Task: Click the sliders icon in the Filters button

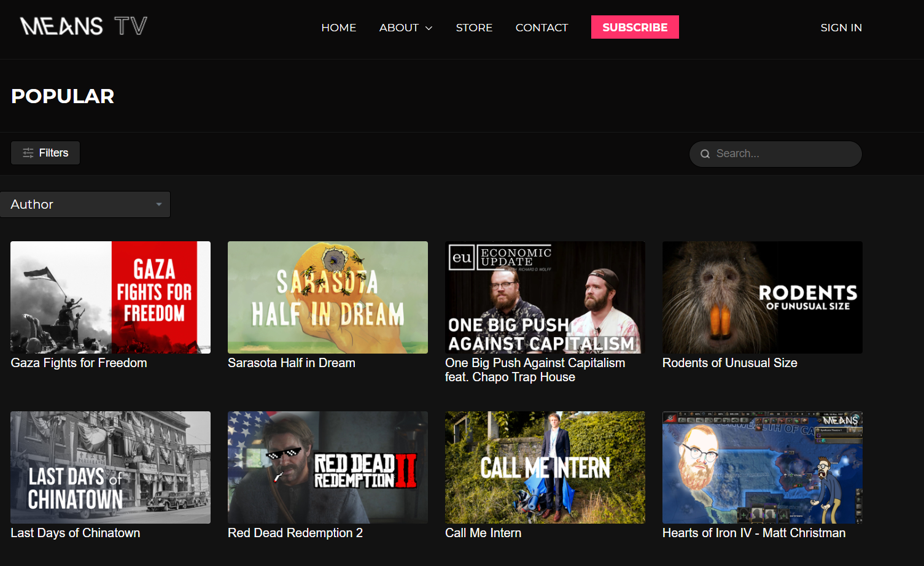Action: click(28, 153)
